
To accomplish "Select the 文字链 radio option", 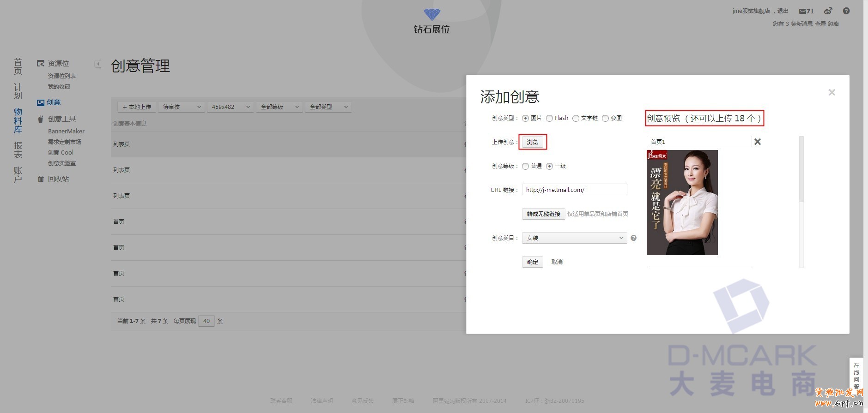I will (576, 119).
